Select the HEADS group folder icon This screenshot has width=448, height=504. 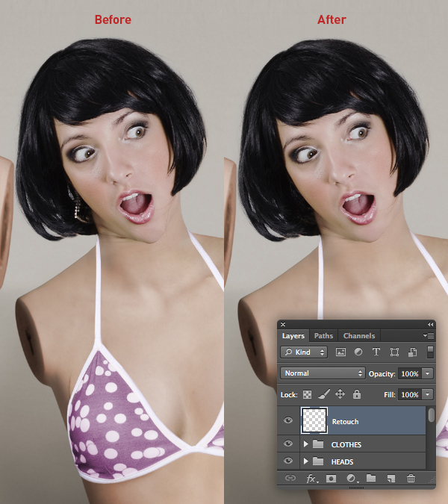(318, 461)
